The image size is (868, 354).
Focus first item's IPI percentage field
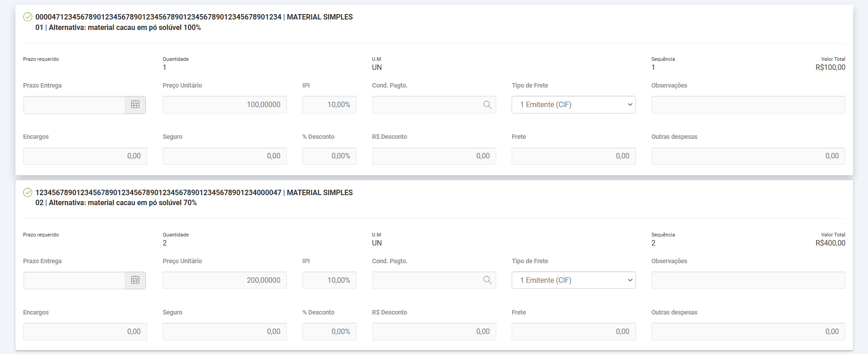(x=330, y=105)
